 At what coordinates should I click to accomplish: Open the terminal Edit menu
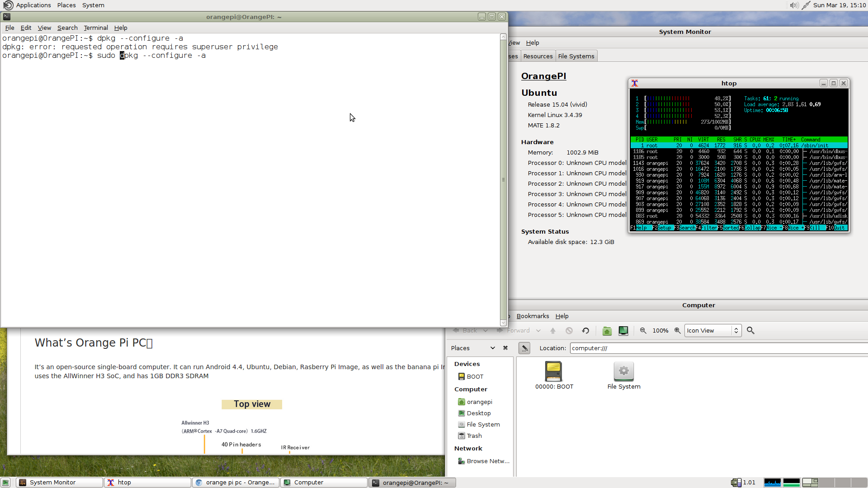click(26, 28)
